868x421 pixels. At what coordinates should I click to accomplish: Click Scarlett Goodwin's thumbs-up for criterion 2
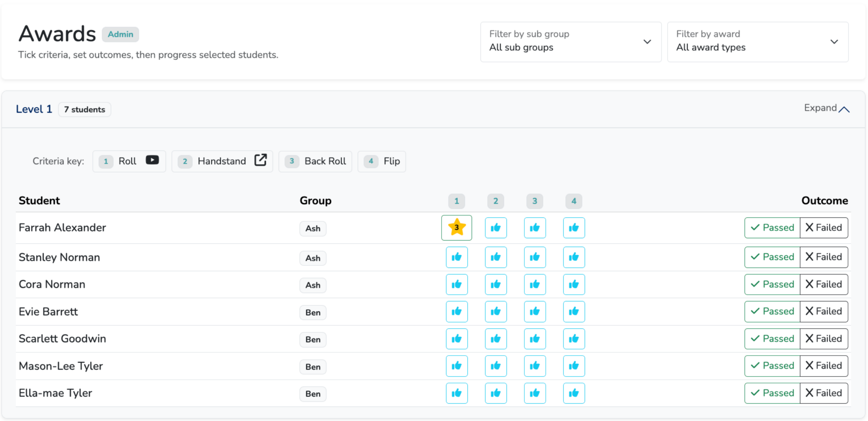pyautogui.click(x=496, y=338)
